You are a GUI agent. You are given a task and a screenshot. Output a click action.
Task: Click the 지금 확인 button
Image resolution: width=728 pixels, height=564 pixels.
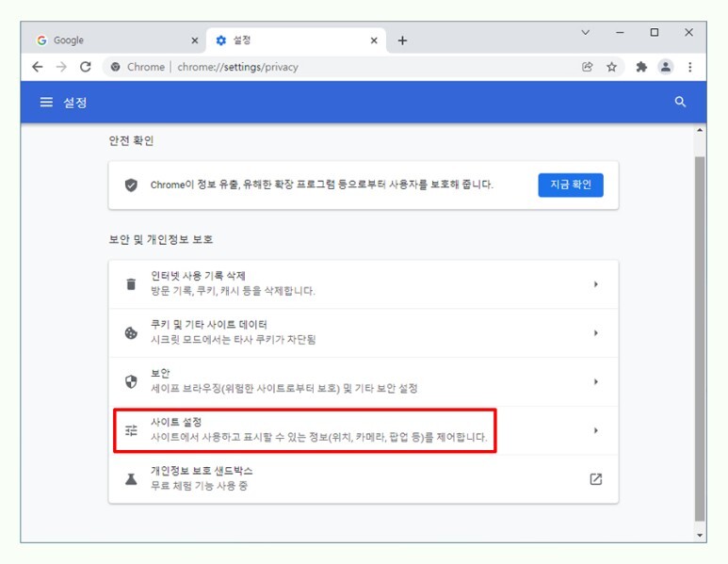571,185
